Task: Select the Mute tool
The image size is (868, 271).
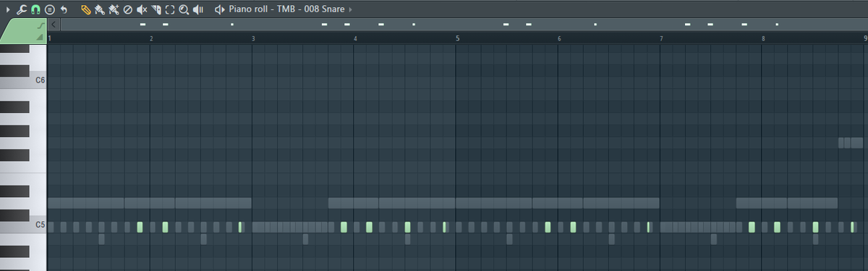Action: [x=142, y=9]
